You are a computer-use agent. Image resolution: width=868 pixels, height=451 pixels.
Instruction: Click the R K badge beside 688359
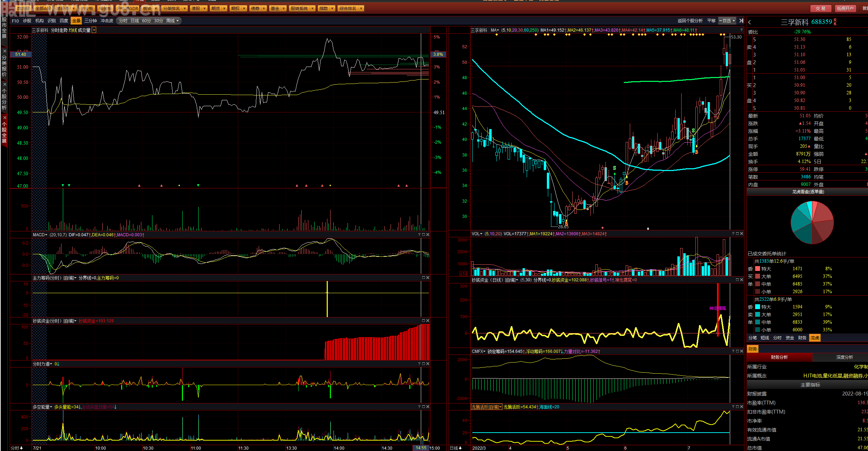click(835, 22)
